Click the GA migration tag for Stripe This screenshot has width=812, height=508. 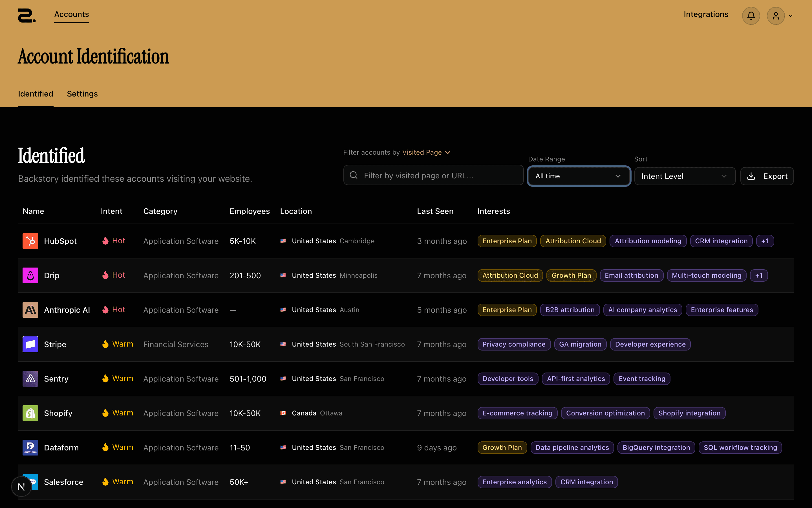pyautogui.click(x=580, y=344)
